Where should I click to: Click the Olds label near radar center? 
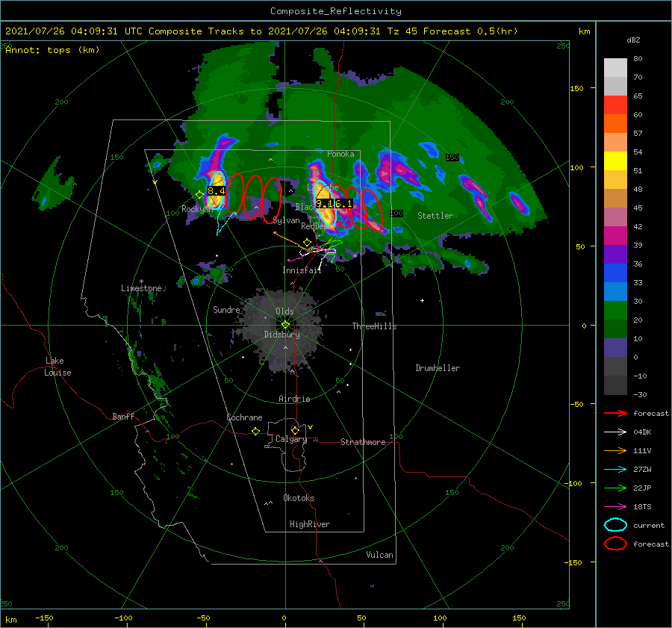[x=284, y=311]
